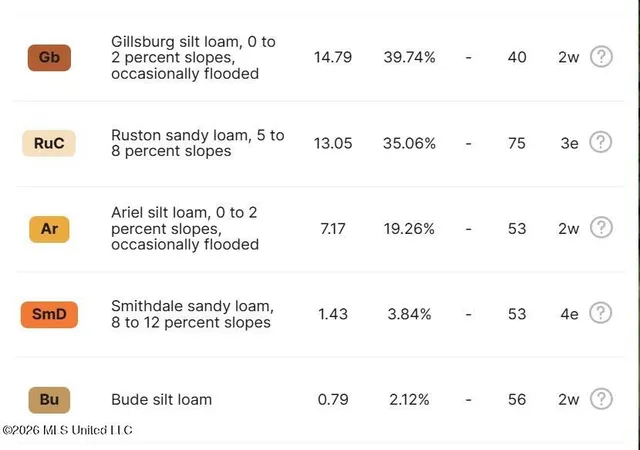This screenshot has height=450, width=640.
Task: Select the RuC soil code badge
Action: (x=49, y=143)
